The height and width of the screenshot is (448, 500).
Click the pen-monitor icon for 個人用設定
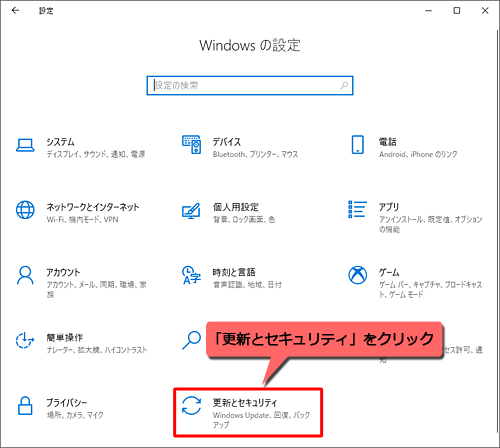191,211
